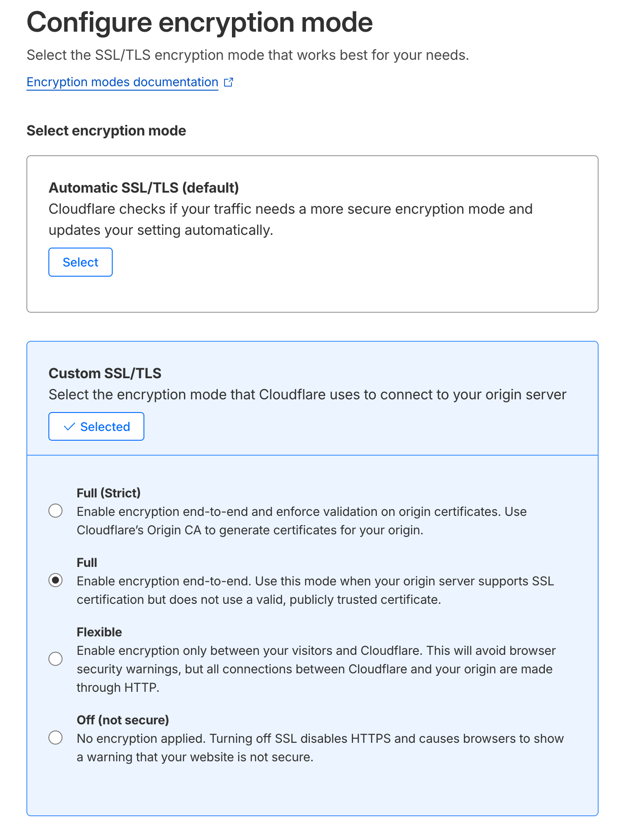Screen dimensions: 625x840
Task: Click the external link icon beside documentation
Action: pos(228,82)
